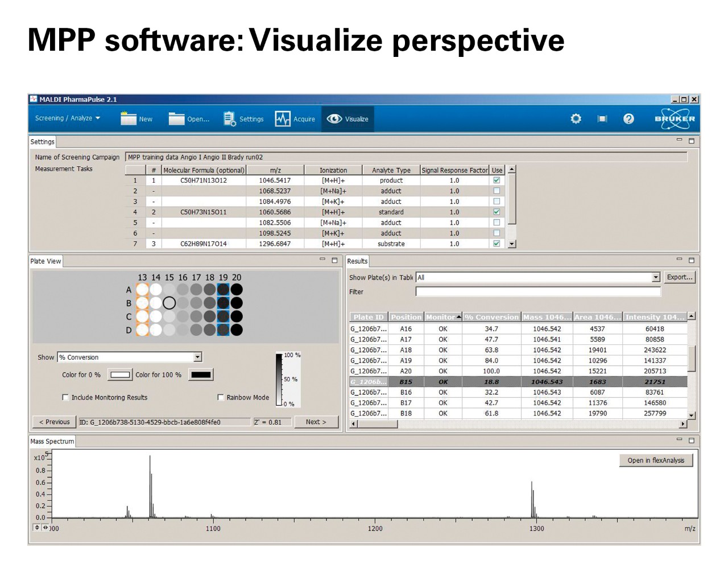The height and width of the screenshot is (568, 728).
Task: Click the question mark help icon
Action: tap(628, 118)
